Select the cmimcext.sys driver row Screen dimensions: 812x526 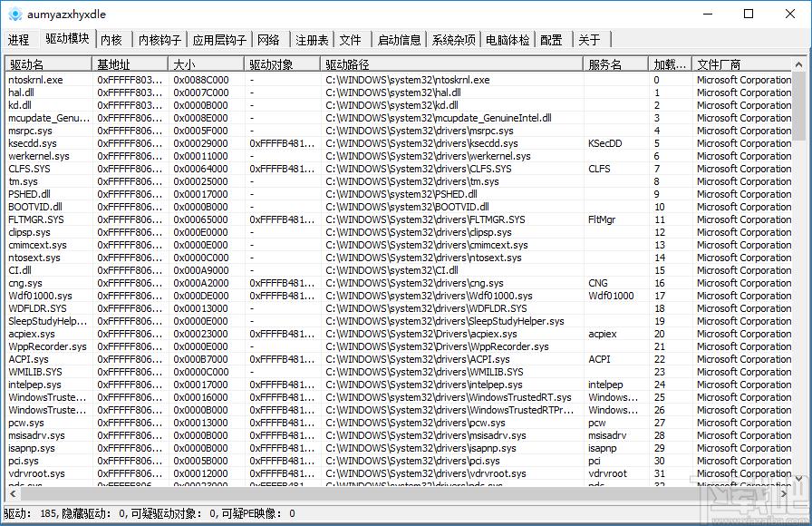tap(400, 245)
